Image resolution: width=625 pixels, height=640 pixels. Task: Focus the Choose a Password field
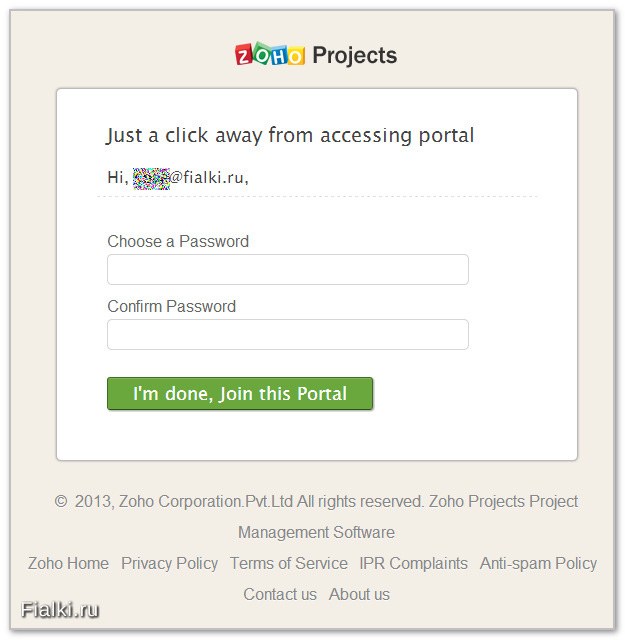point(288,269)
